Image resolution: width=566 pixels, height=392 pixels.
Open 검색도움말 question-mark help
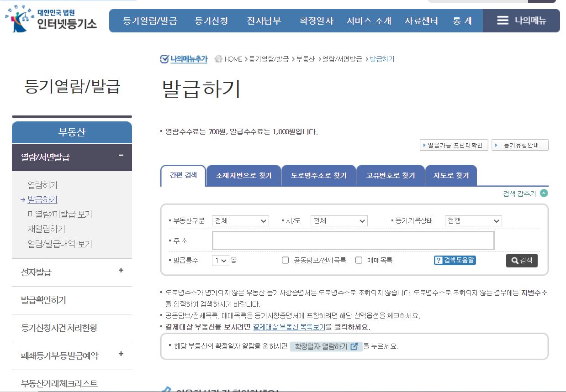click(x=454, y=260)
